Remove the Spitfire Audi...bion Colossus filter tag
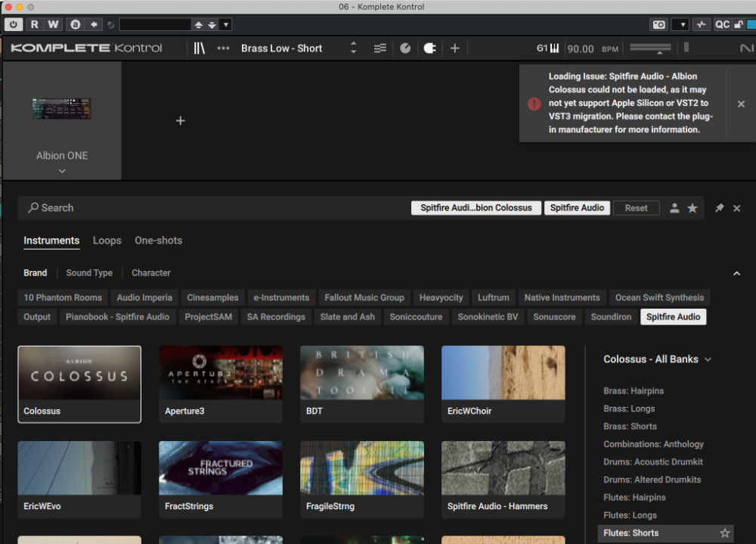 (x=476, y=208)
